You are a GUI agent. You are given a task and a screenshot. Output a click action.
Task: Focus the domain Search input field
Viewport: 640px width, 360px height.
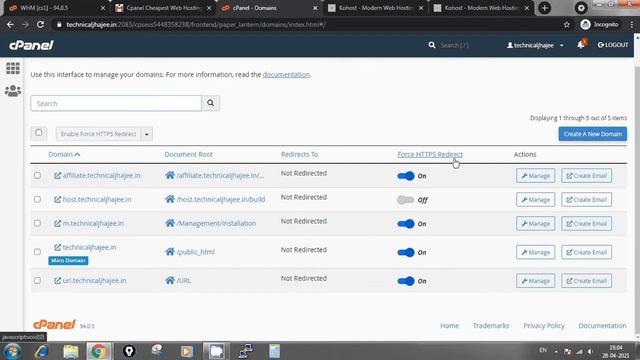[x=116, y=103]
